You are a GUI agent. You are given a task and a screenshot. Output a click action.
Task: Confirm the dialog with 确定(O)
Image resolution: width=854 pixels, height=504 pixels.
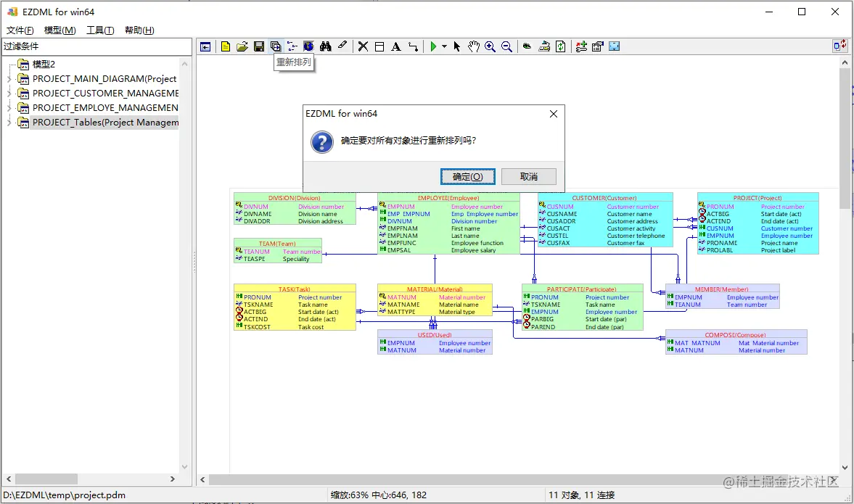click(x=468, y=177)
